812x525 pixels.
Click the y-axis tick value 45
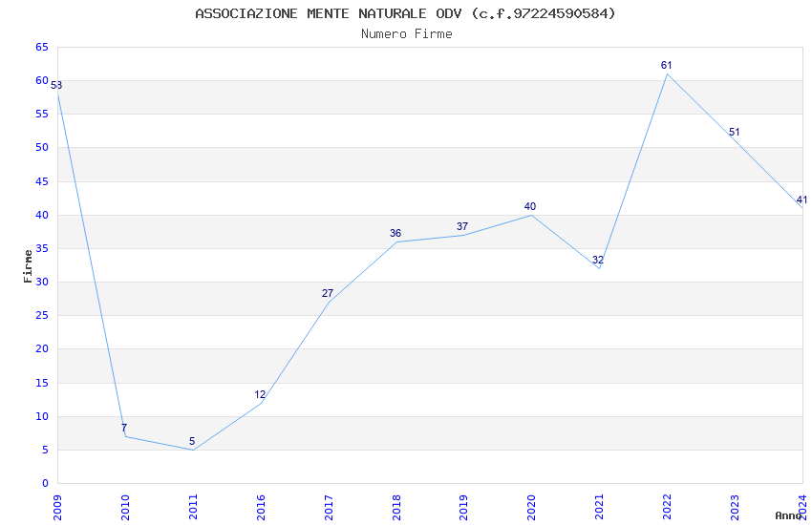(42, 181)
